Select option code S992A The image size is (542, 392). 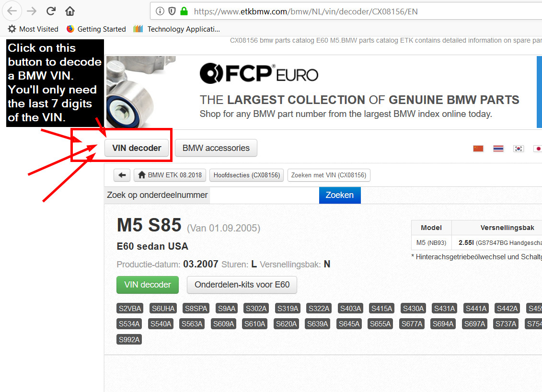click(129, 339)
